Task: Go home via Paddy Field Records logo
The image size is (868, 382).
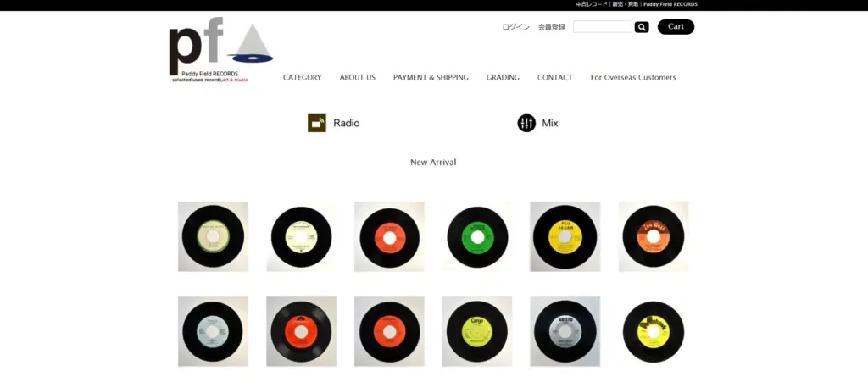Action: (x=220, y=50)
